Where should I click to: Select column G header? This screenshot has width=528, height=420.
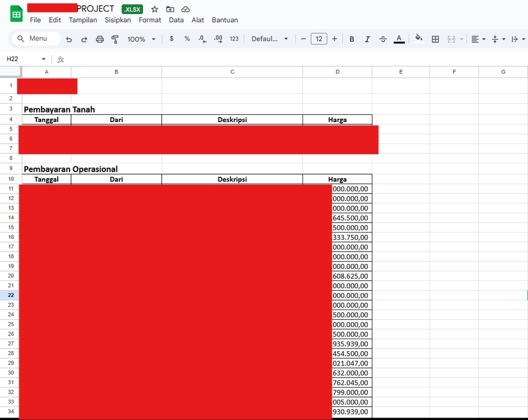pos(503,71)
